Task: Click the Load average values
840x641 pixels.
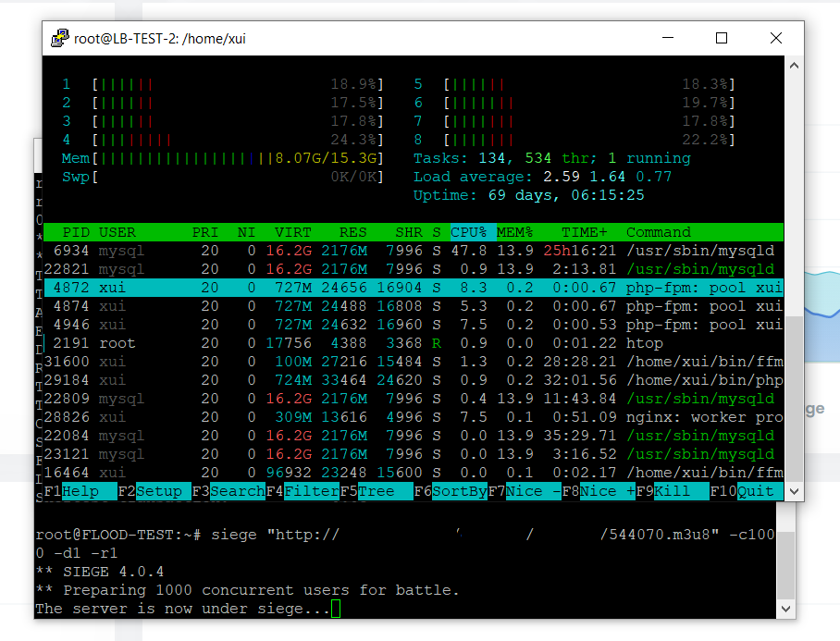Action: pyautogui.click(x=607, y=177)
